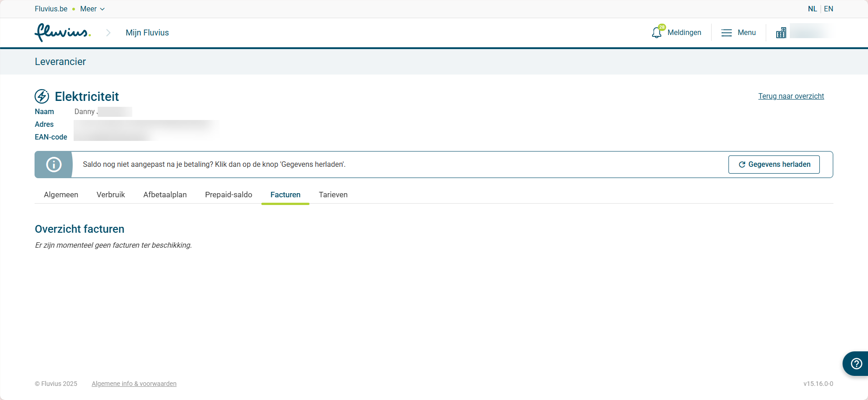The height and width of the screenshot is (400, 868).
Task: Click the Mijn Fluvius breadcrumb
Action: point(147,33)
